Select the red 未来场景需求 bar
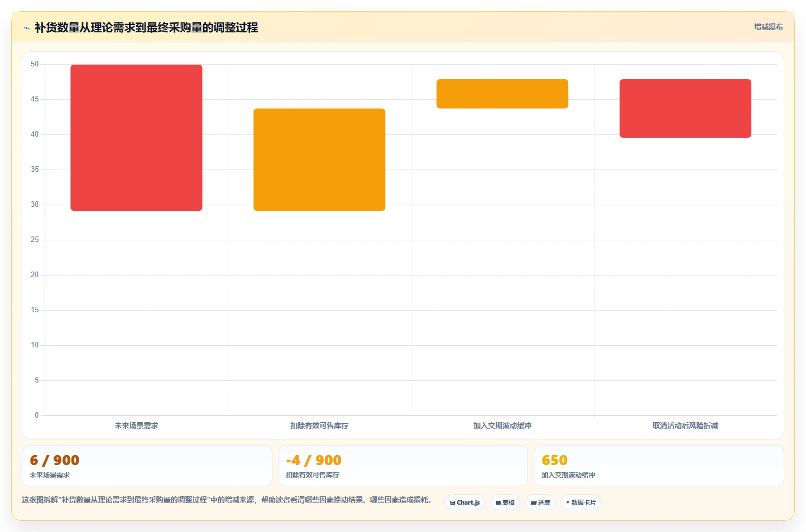Viewport: 806px width, 532px height. click(136, 138)
